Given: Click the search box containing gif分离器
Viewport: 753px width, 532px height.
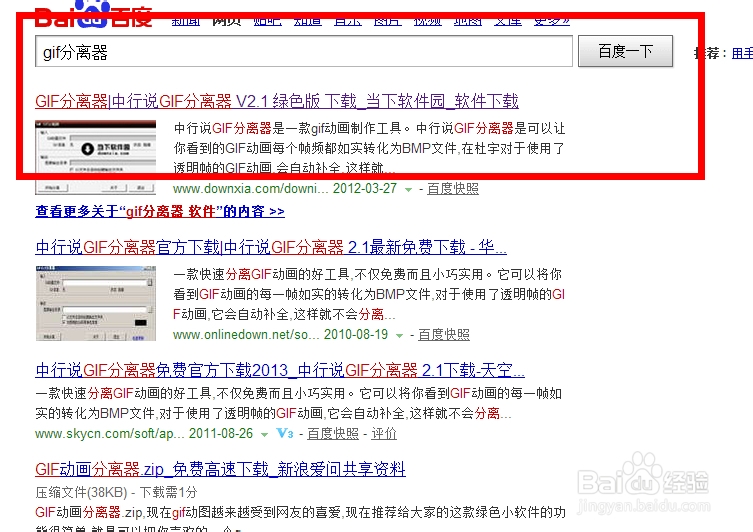Looking at the screenshot, I should [x=304, y=51].
